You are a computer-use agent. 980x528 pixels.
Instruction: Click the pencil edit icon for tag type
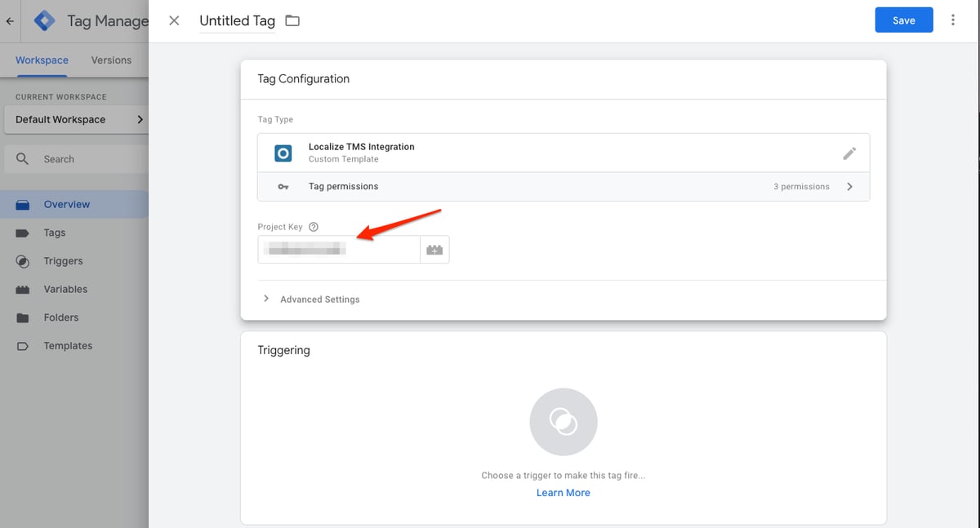[x=849, y=153]
